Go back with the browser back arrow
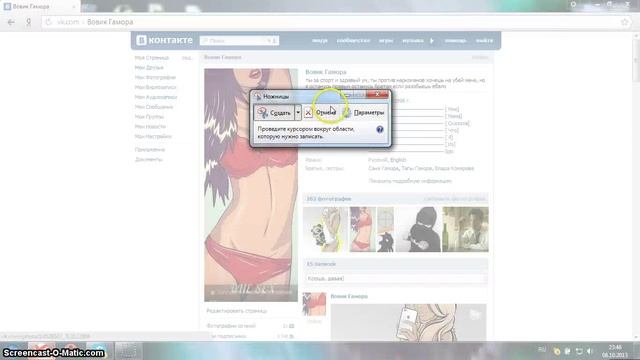Viewport: 640px width, 360px height. click(11, 22)
